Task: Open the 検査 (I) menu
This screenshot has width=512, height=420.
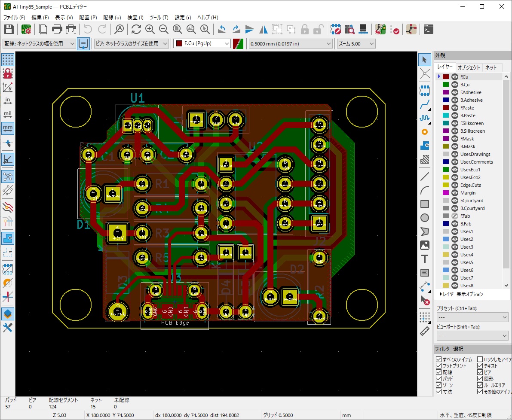Action: [x=135, y=17]
